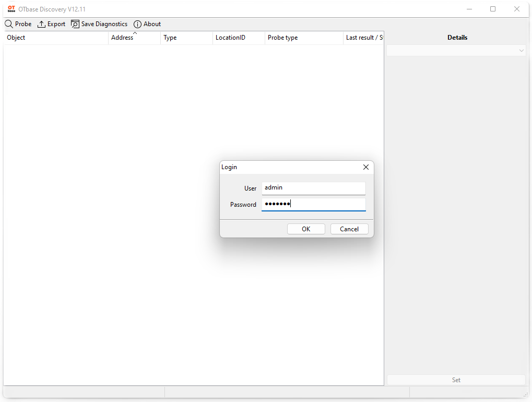The height and width of the screenshot is (402, 532).
Task: Close the Login dialog with X
Action: pyautogui.click(x=366, y=167)
